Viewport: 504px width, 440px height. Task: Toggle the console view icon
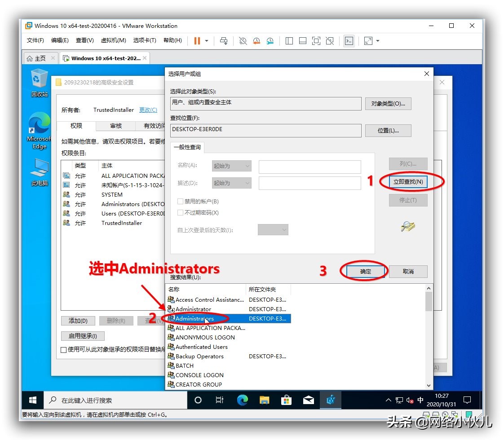point(349,41)
